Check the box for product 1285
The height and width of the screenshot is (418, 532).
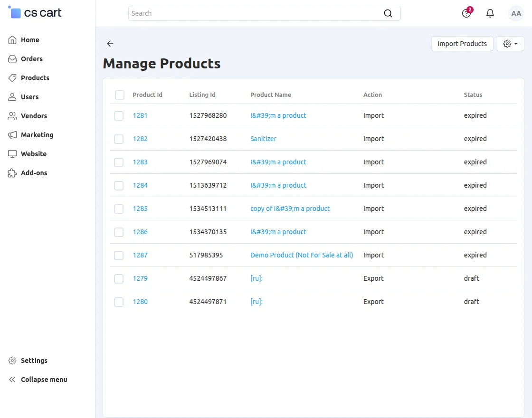(x=119, y=209)
